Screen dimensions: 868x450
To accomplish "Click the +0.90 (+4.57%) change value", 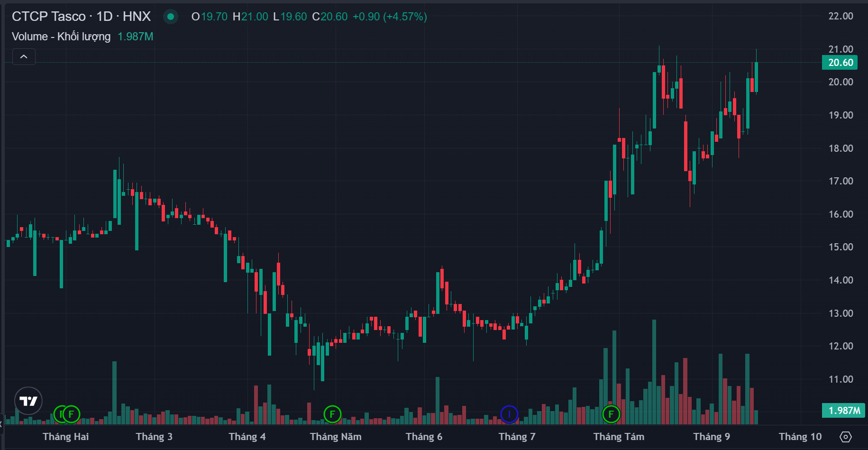I will pyautogui.click(x=390, y=17).
